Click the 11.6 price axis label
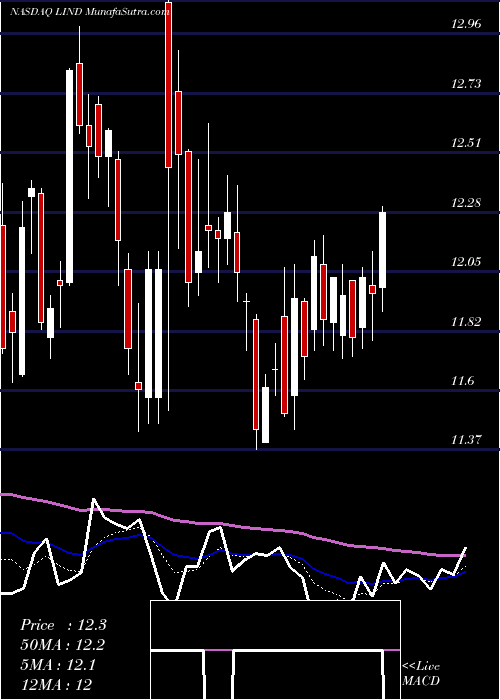Image resolution: width=500 pixels, height=700 pixels. pos(462,381)
